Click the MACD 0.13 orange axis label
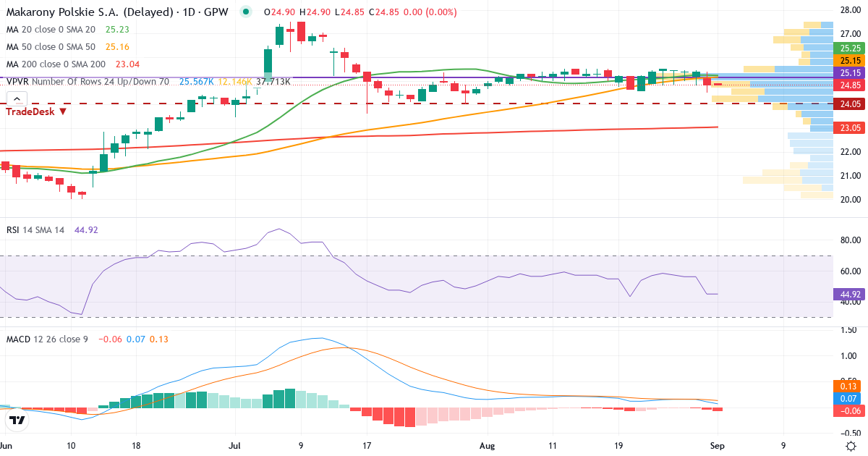 pyautogui.click(x=850, y=387)
